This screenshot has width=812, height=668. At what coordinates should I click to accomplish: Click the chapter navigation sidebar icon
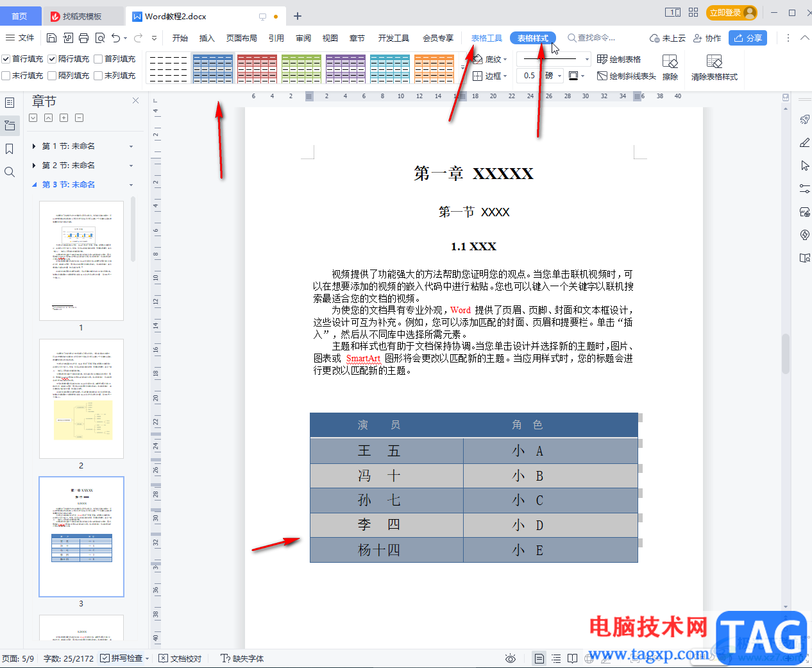tap(10, 126)
